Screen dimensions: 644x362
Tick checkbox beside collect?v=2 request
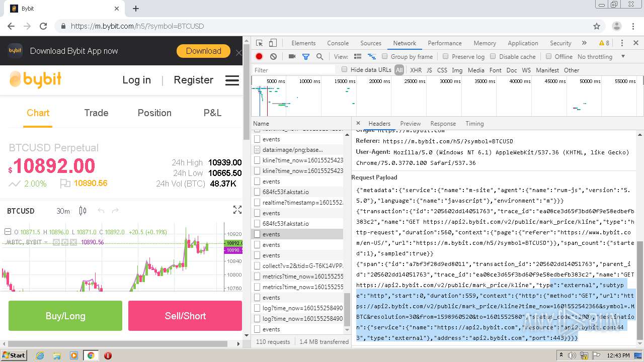pyautogui.click(x=257, y=266)
